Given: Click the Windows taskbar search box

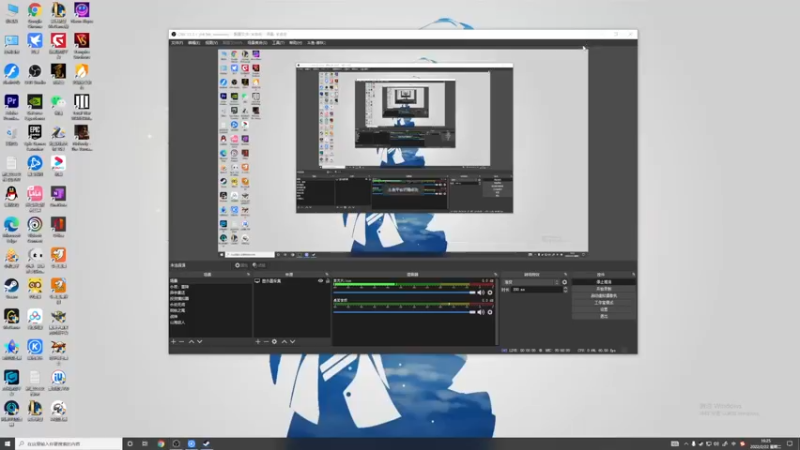Looking at the screenshot, I should tap(68, 444).
